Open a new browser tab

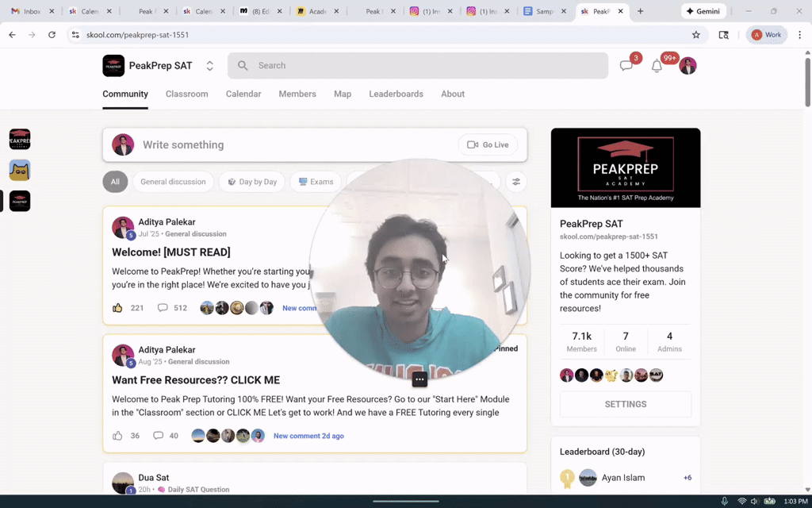pos(640,11)
